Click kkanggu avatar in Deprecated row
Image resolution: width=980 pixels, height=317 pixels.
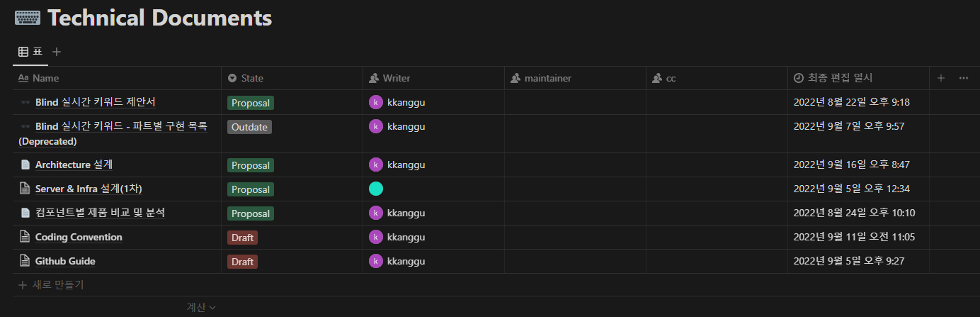click(376, 126)
